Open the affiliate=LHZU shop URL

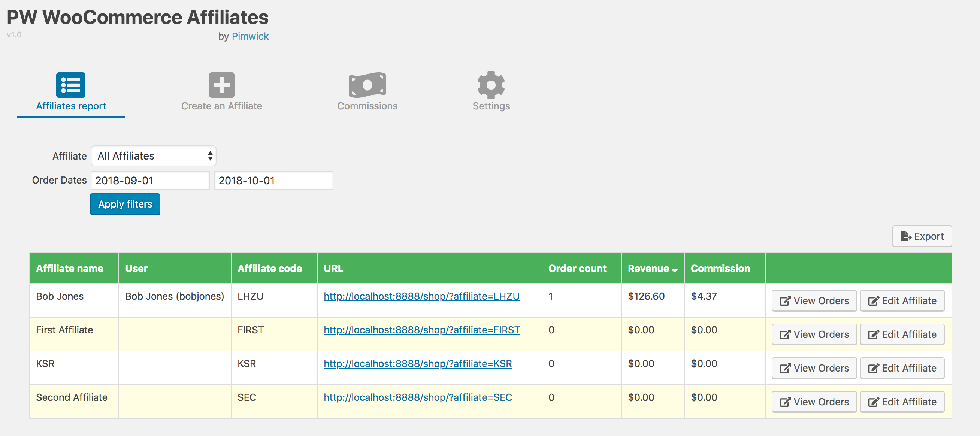pos(421,296)
